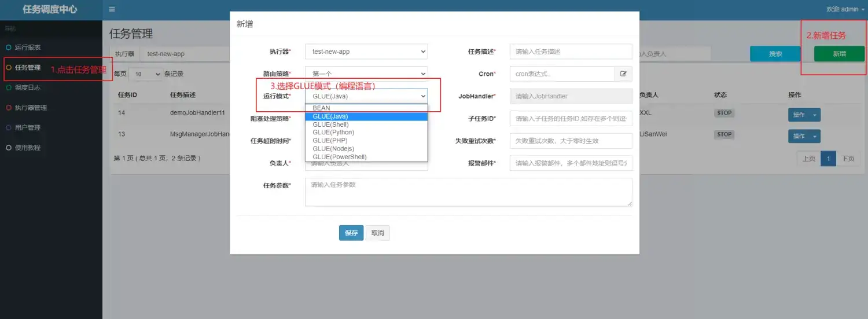Viewport: 868px width, 319px height.
Task: Open the 执行器 dropdown in the dialog
Action: point(366,52)
